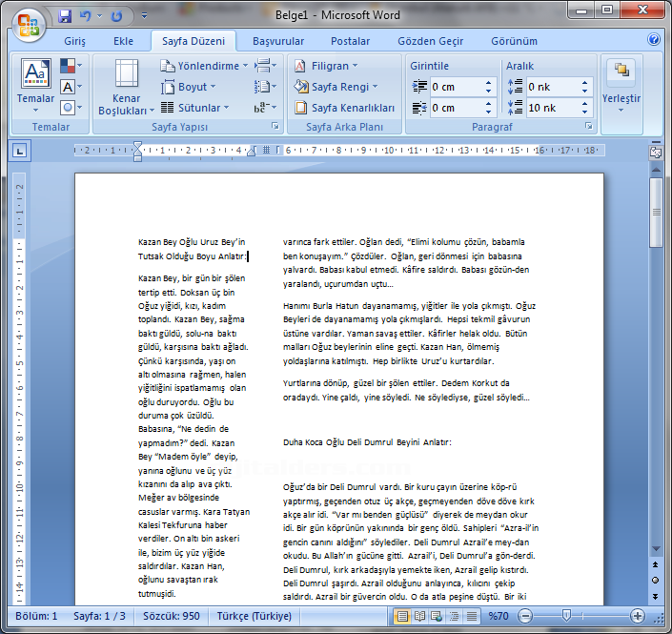Switch to Print Layout view
The height and width of the screenshot is (634, 672).
tap(402, 617)
